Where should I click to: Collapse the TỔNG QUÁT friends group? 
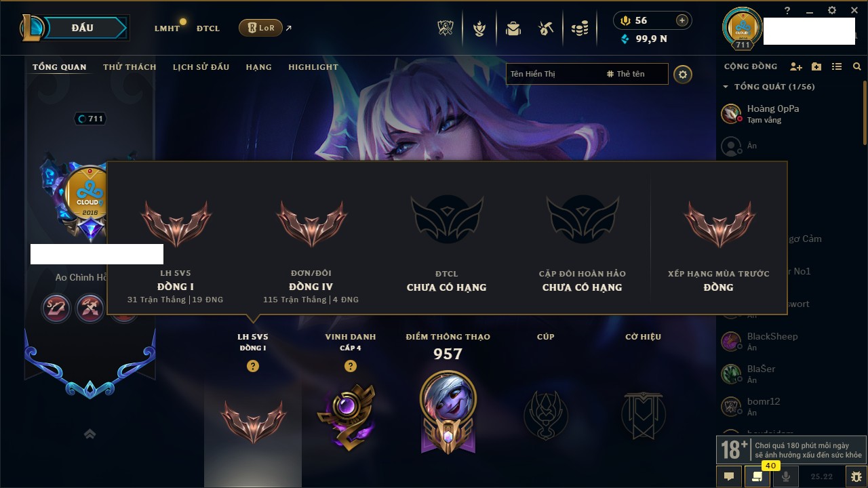[x=726, y=87]
